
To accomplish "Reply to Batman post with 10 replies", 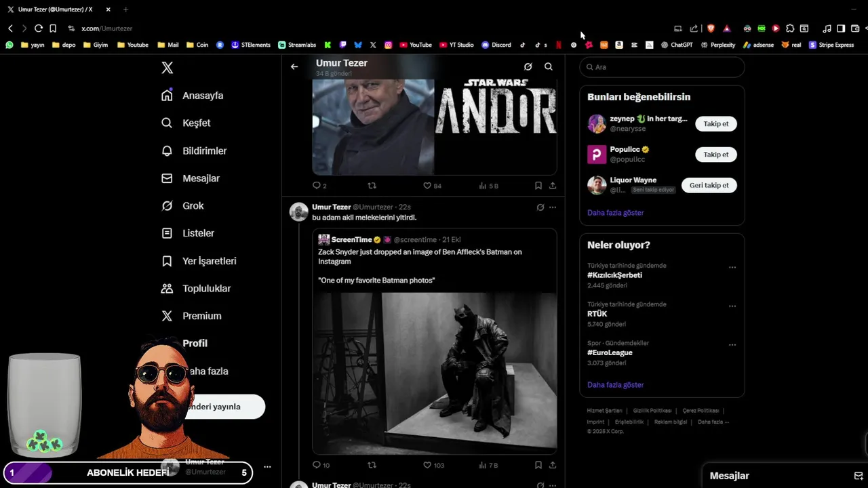I will [x=321, y=465].
